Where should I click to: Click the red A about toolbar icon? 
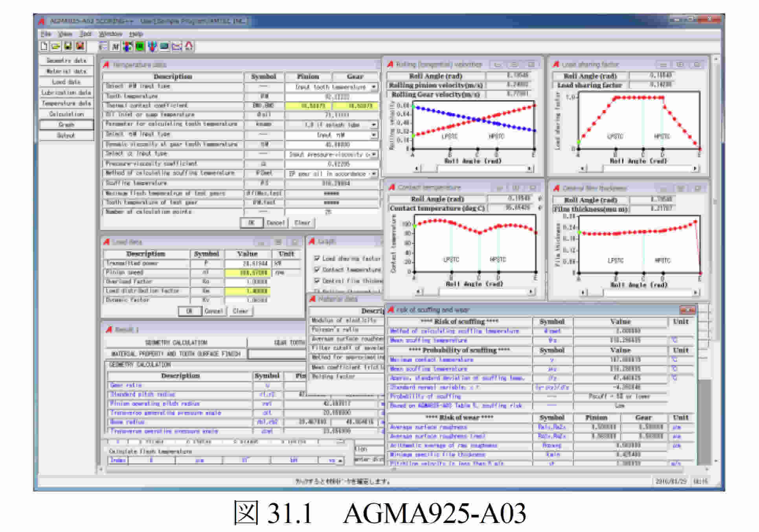click(x=189, y=46)
